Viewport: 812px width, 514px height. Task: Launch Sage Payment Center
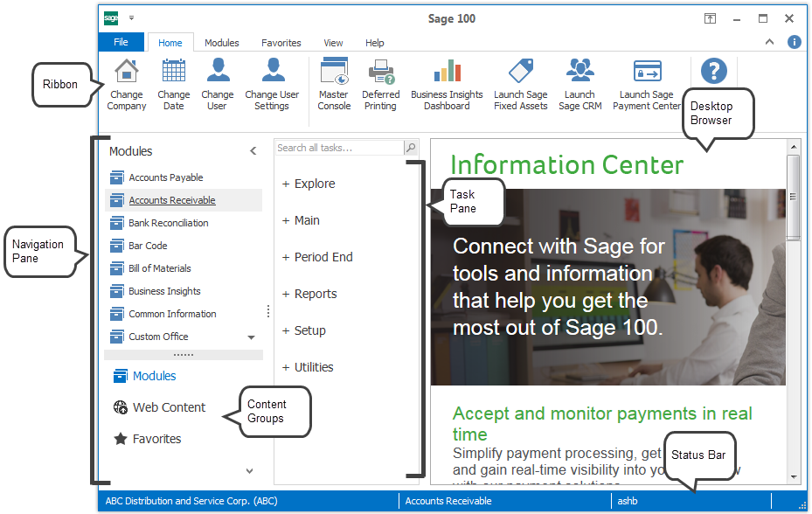click(647, 72)
